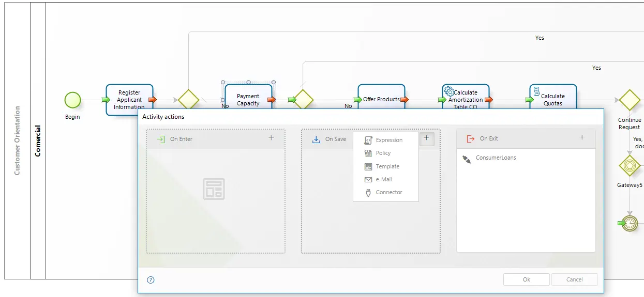Viewport: 644px width, 297px height.
Task: Click the On Exit header label
Action: click(489, 138)
